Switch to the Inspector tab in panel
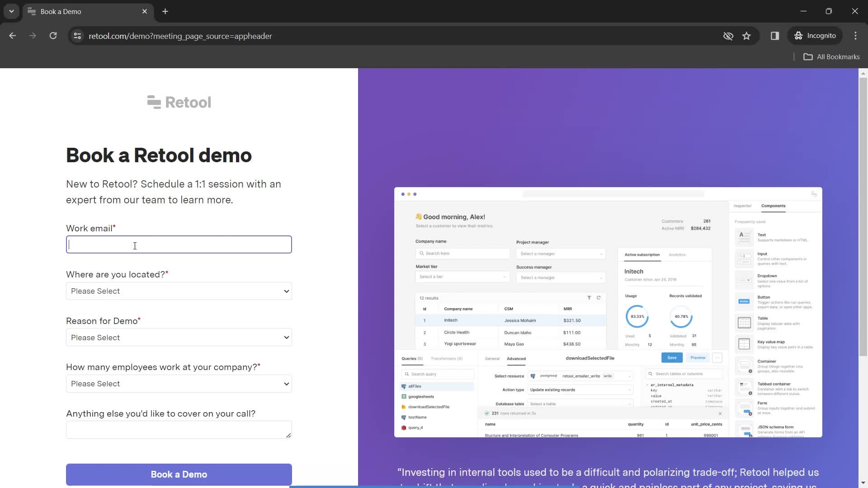This screenshot has height=488, width=868. point(743,206)
